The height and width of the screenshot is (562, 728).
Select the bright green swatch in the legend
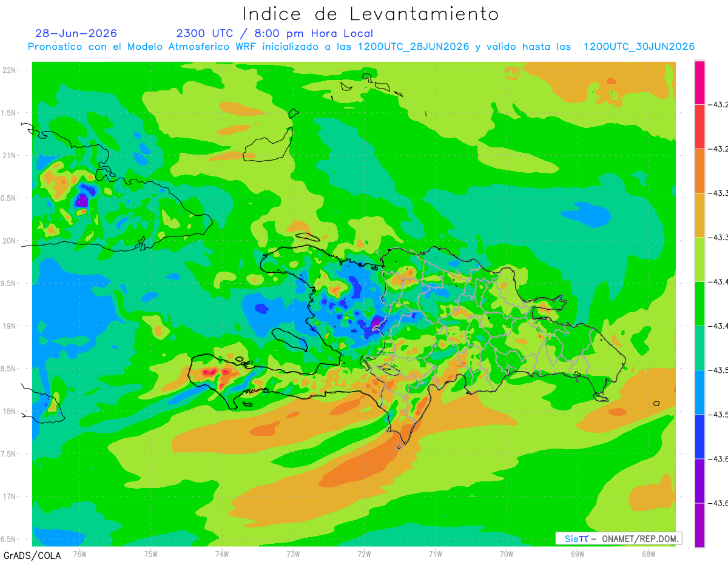[x=699, y=304]
